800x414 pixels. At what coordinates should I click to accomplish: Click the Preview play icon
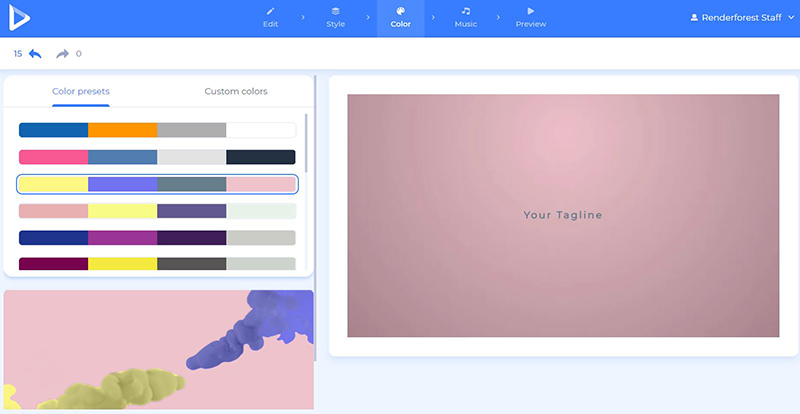pyautogui.click(x=531, y=11)
